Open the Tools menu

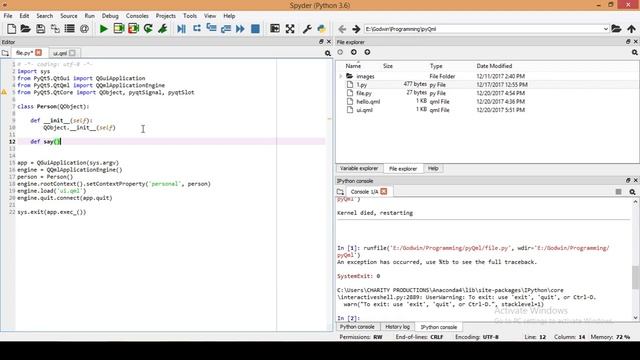190,16
